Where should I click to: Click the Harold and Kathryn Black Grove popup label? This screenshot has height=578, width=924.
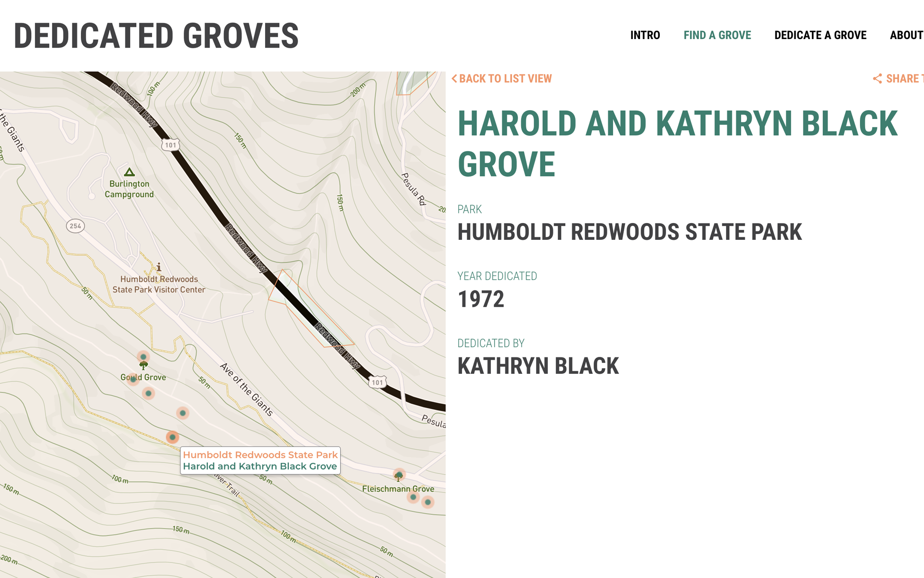[x=260, y=466]
